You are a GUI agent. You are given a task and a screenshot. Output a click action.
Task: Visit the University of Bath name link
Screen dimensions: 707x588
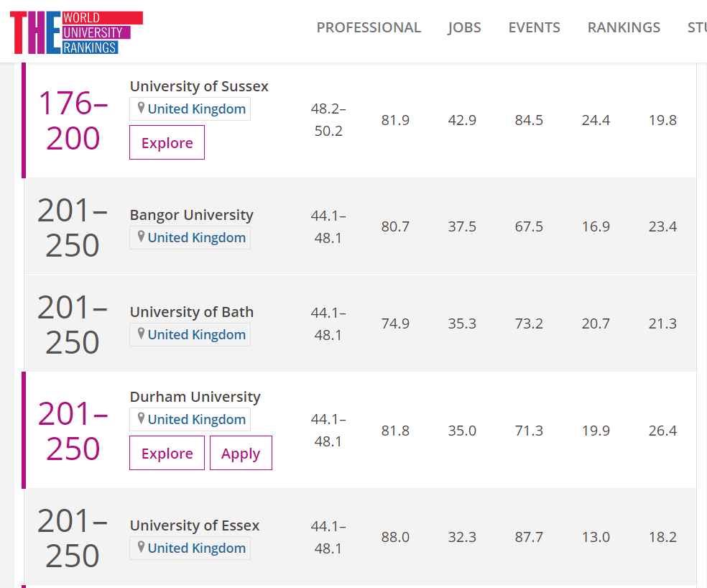(191, 312)
